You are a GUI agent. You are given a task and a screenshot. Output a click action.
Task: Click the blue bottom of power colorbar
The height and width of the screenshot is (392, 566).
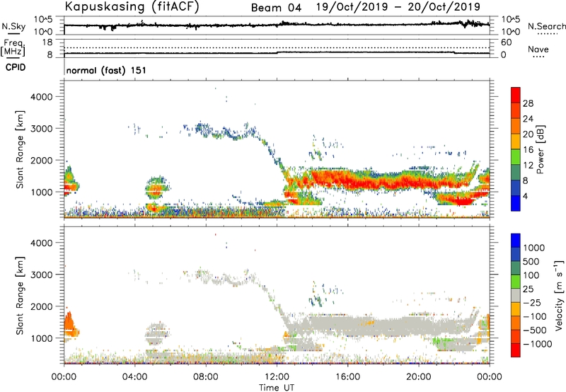click(x=516, y=204)
